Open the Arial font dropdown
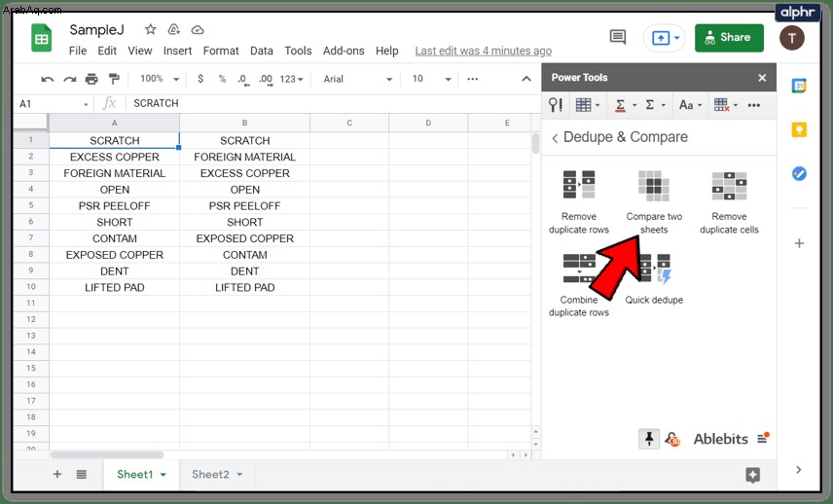Viewport: 833px width, 504px height. click(x=357, y=79)
